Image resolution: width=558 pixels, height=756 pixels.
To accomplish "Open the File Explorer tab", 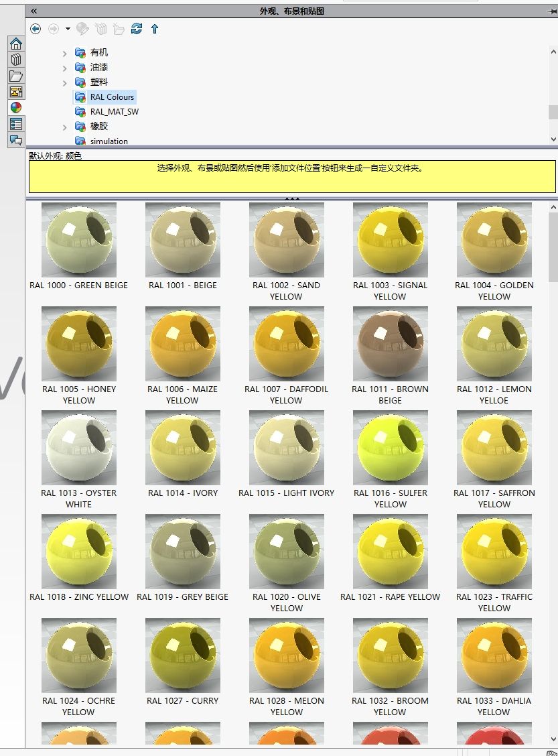I will (x=16, y=76).
